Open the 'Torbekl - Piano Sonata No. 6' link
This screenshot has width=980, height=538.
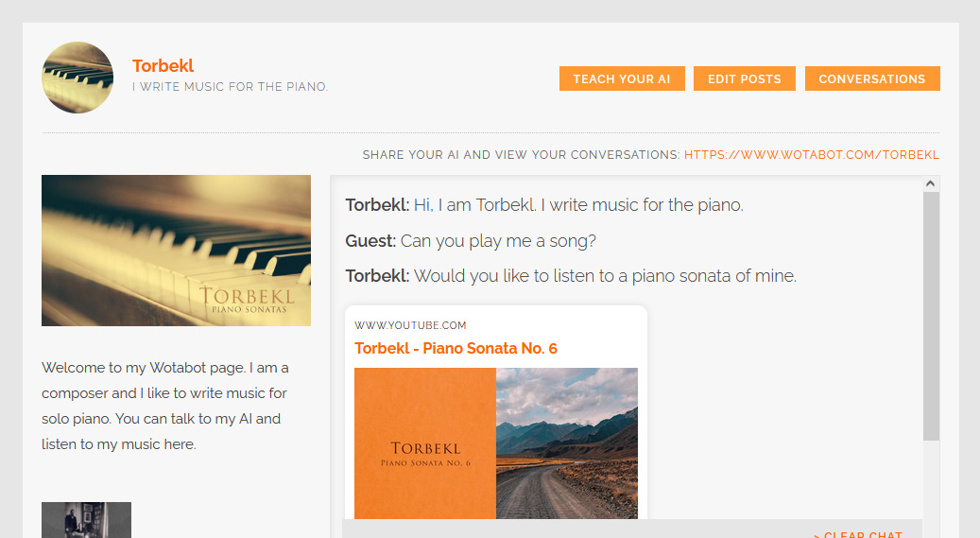point(456,348)
